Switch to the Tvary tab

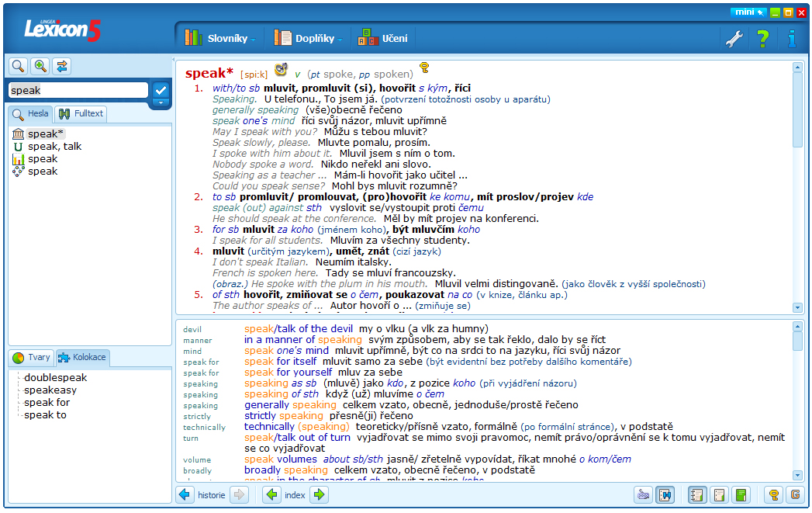(x=31, y=358)
